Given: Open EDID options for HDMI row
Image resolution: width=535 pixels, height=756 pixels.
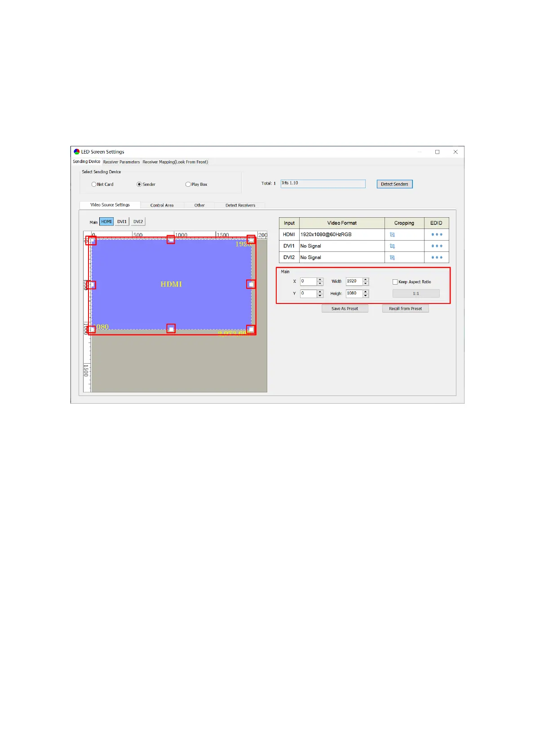Looking at the screenshot, I should coord(437,234).
